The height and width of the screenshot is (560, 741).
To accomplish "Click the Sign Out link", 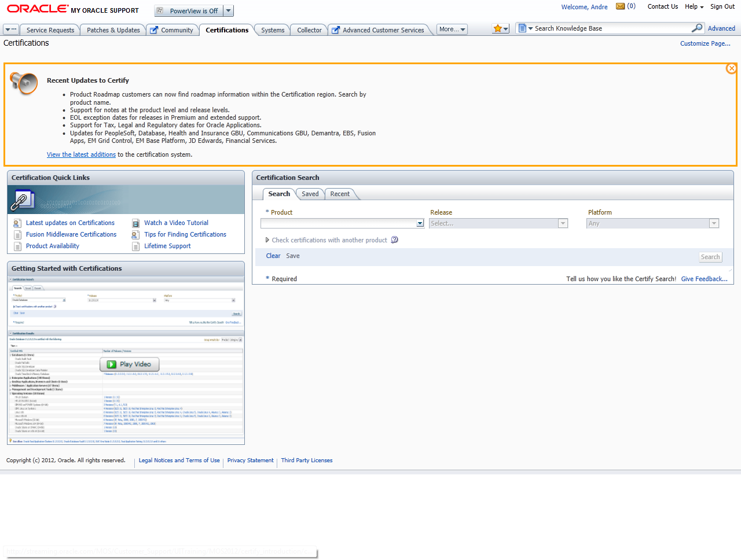I will [x=722, y=6].
